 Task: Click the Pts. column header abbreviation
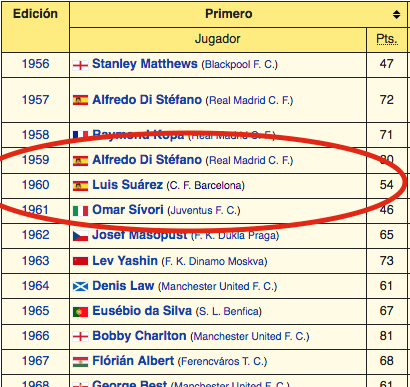pos(387,39)
